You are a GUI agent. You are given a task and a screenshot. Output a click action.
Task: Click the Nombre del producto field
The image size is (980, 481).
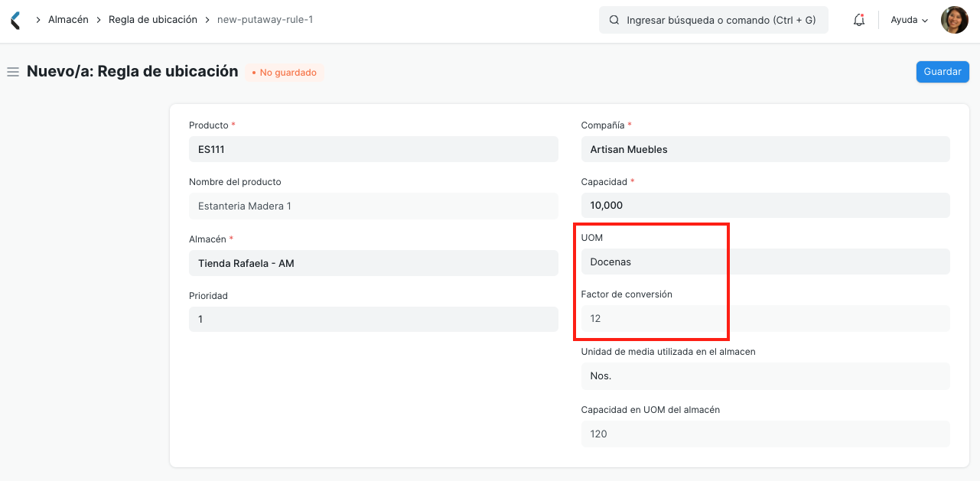[373, 206]
